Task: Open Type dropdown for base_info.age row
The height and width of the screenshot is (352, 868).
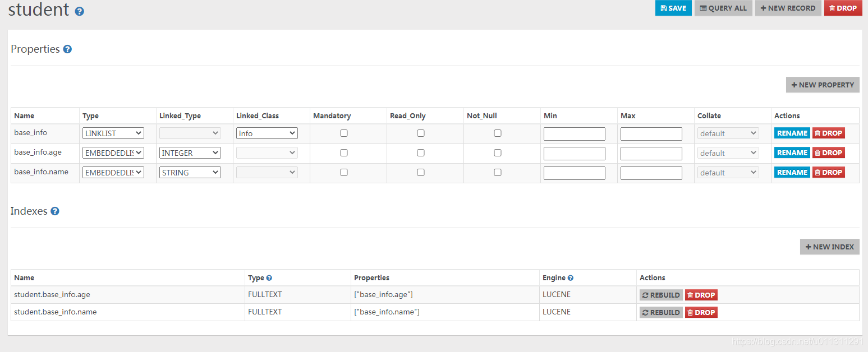Action: (113, 153)
